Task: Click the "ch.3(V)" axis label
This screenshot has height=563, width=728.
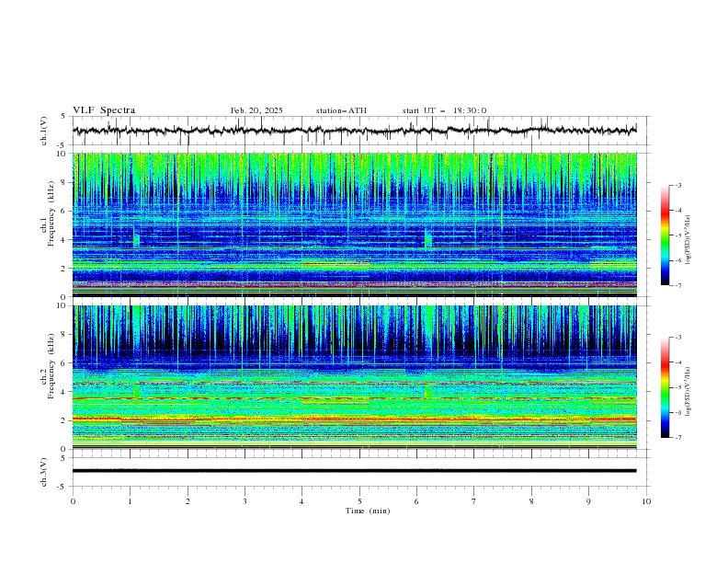Action: (x=44, y=472)
